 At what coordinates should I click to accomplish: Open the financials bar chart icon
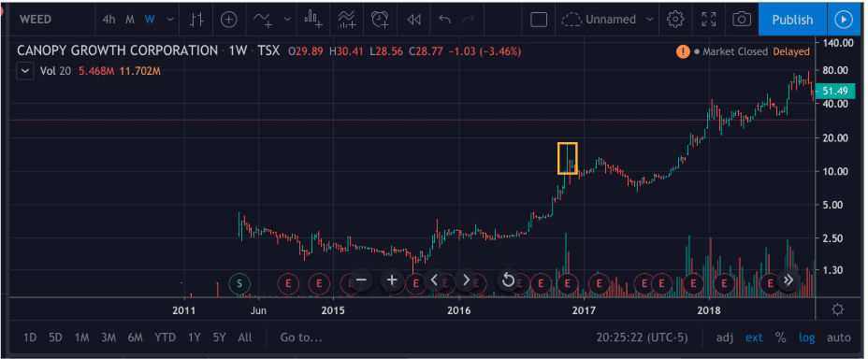tap(312, 20)
